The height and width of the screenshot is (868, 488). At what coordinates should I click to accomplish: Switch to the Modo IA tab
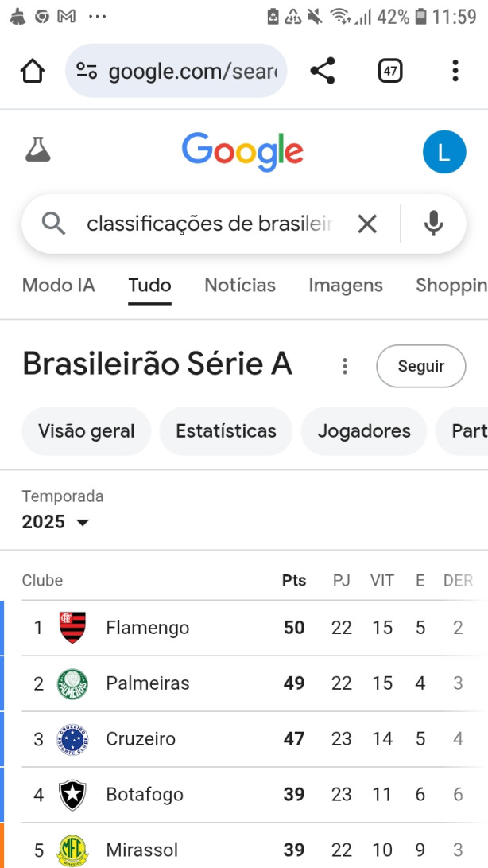click(59, 286)
